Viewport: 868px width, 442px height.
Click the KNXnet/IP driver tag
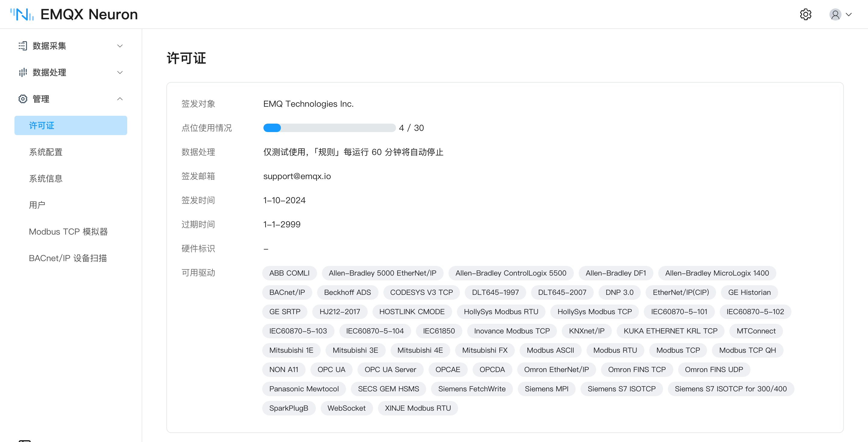point(587,331)
